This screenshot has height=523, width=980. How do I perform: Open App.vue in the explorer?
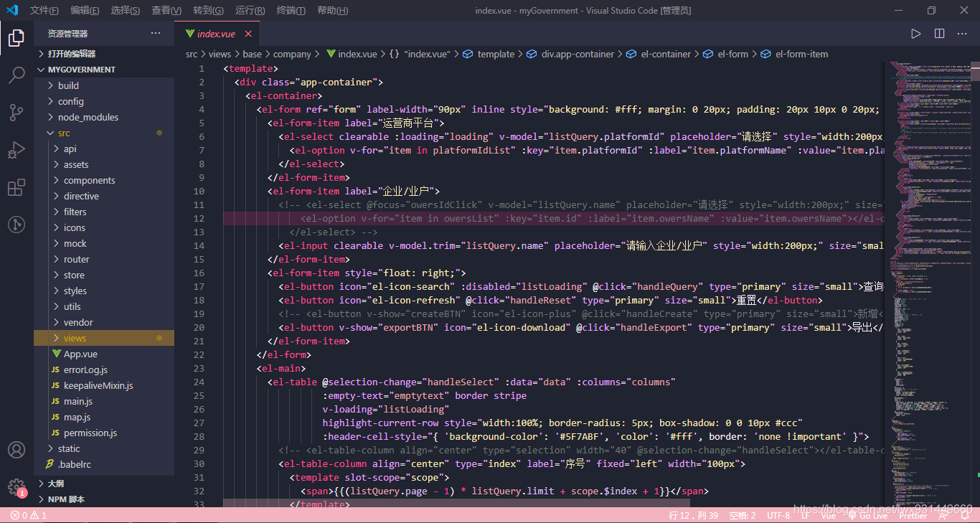[104, 354]
